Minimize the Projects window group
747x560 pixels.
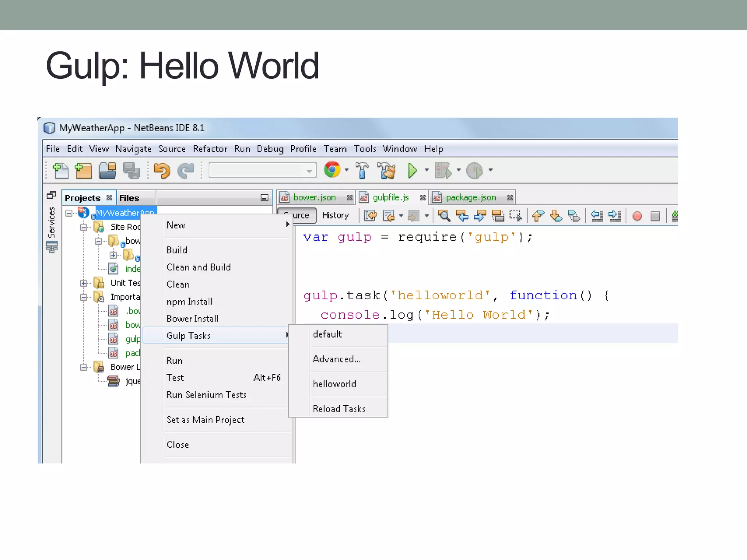pyautogui.click(x=264, y=198)
